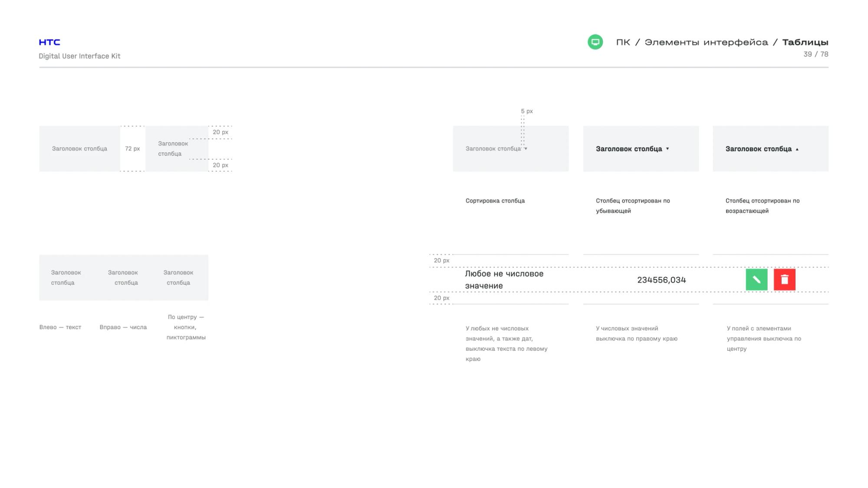Click caption Столбец отсортирован по убывающей
The image size is (868, 488).
pos(633,206)
